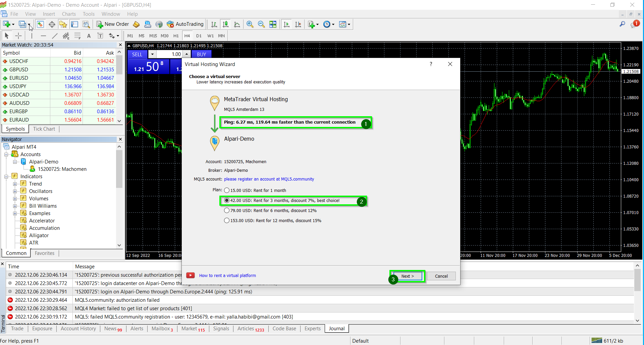
Task: Zoom out of the chart
Action: pyautogui.click(x=261, y=24)
